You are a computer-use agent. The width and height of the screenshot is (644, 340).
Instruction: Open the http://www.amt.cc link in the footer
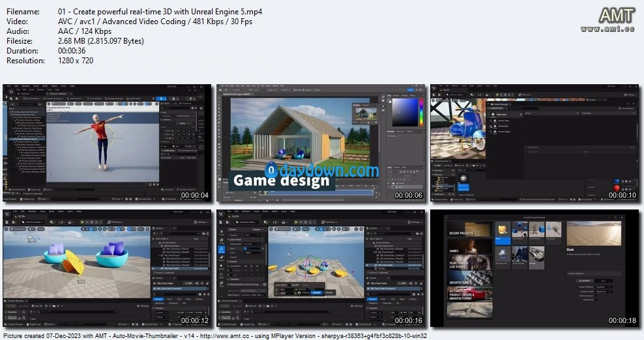coord(225,336)
